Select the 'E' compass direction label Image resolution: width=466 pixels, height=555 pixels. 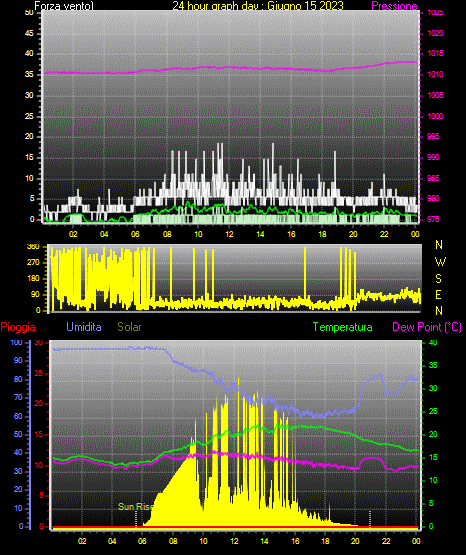438,294
